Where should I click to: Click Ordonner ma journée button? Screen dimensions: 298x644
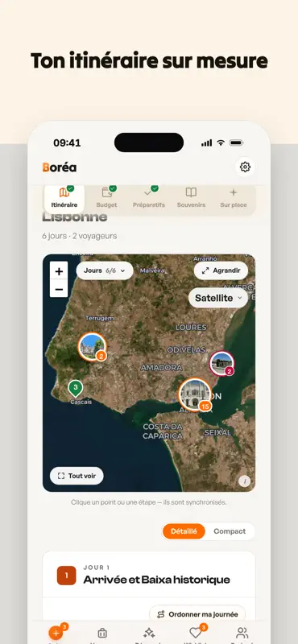[x=197, y=614]
